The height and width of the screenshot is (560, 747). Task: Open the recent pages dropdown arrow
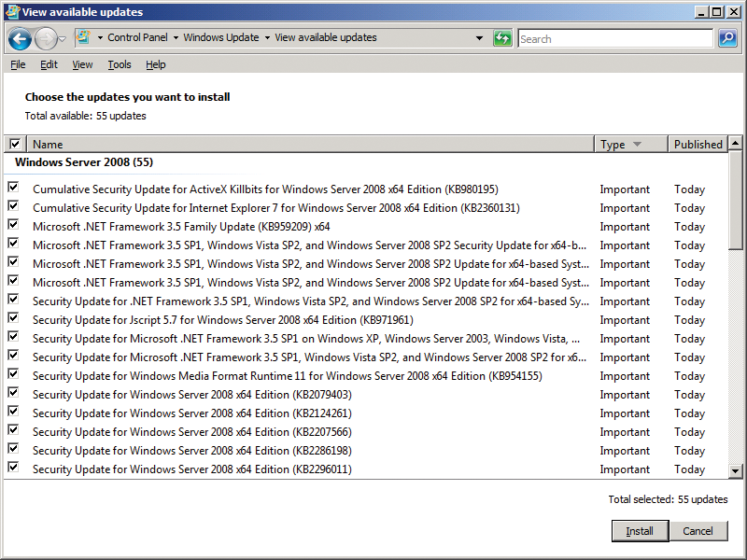point(62,39)
